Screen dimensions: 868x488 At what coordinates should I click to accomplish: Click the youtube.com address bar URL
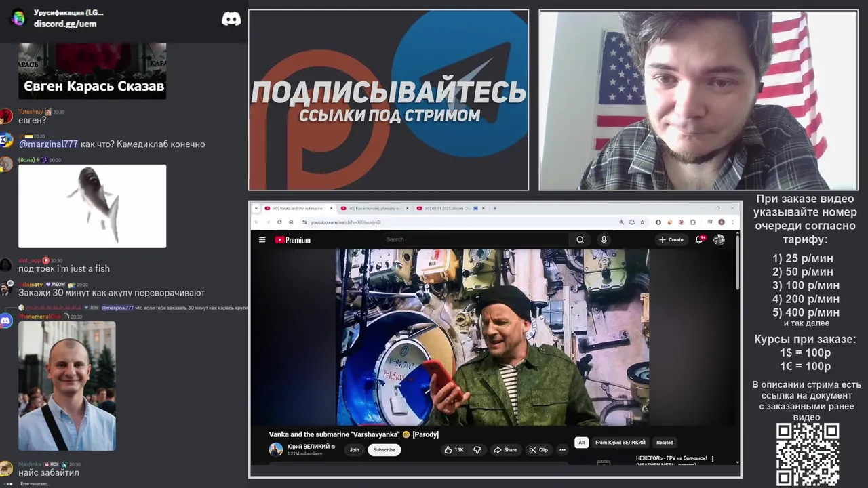(x=346, y=222)
